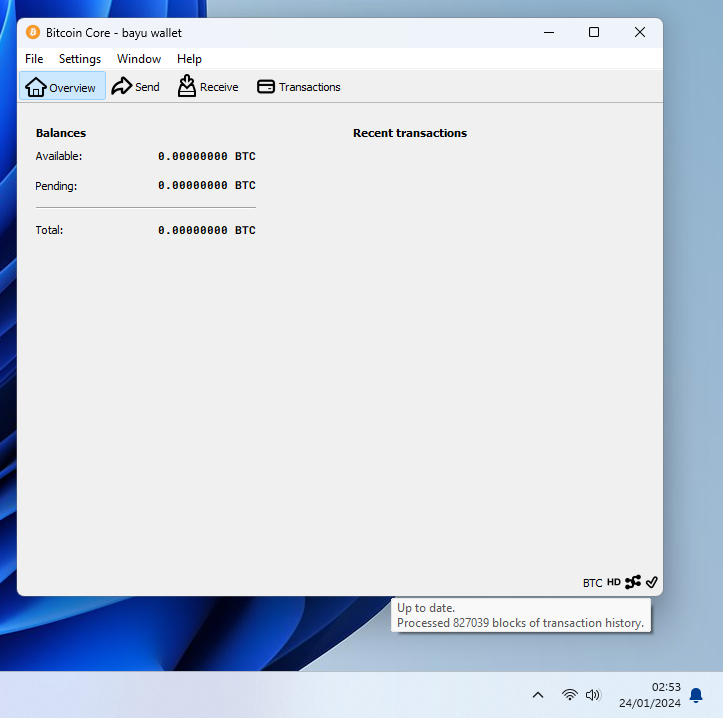Open the File menu
The height and width of the screenshot is (718, 723).
click(x=34, y=59)
